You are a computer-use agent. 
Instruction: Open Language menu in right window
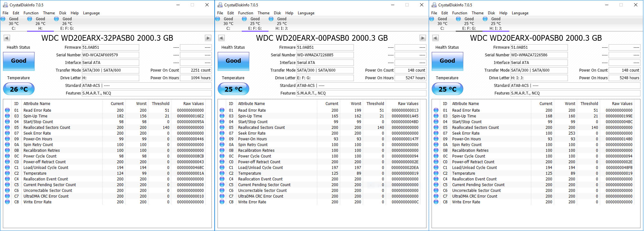click(520, 13)
